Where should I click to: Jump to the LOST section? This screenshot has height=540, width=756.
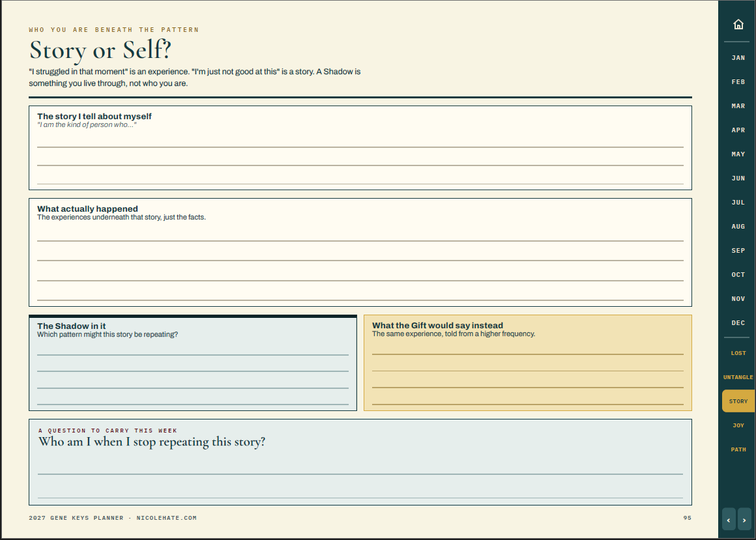pos(738,353)
